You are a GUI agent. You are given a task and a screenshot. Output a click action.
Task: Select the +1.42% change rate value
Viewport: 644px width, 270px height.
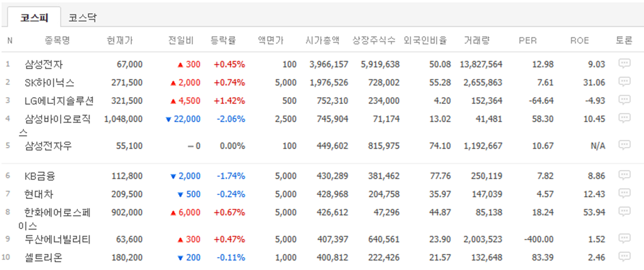[x=229, y=101]
